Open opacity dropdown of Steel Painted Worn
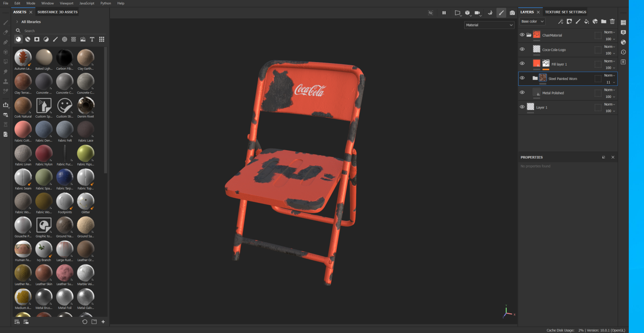Viewport: 644px width, 333px height. coord(611,82)
